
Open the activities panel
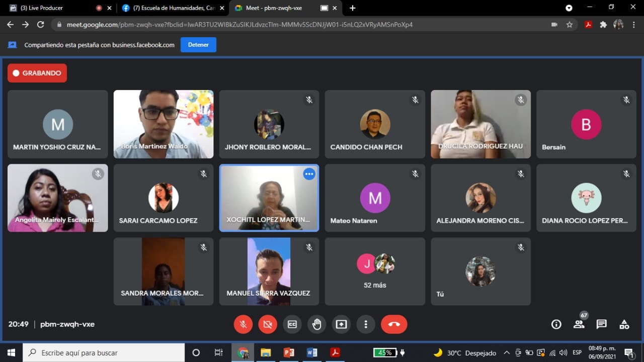(624, 325)
